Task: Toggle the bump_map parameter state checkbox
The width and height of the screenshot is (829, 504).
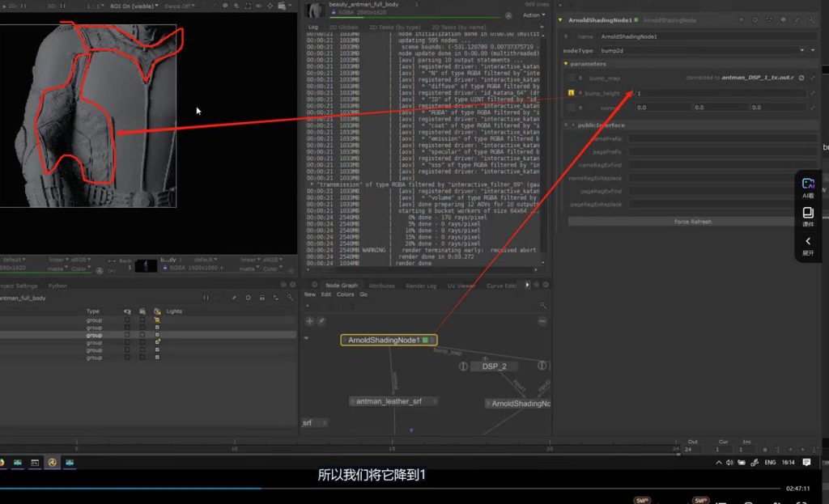Action: [x=571, y=78]
